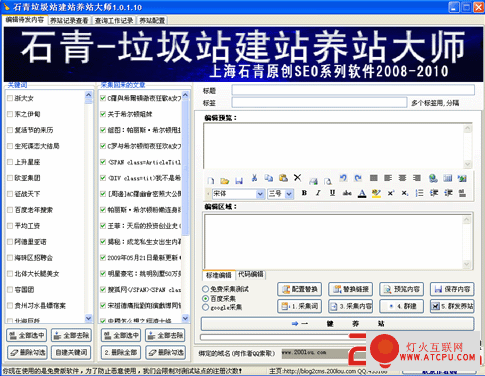Click the open folder icon in editor toolbar

pos(225,181)
